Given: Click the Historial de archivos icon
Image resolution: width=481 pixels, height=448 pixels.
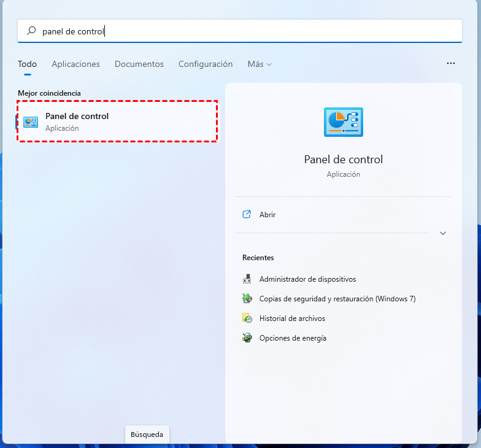Looking at the screenshot, I should coord(247,318).
